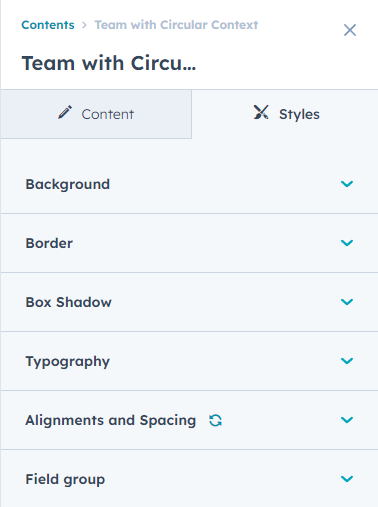Expand Background section using its chevron

(347, 184)
